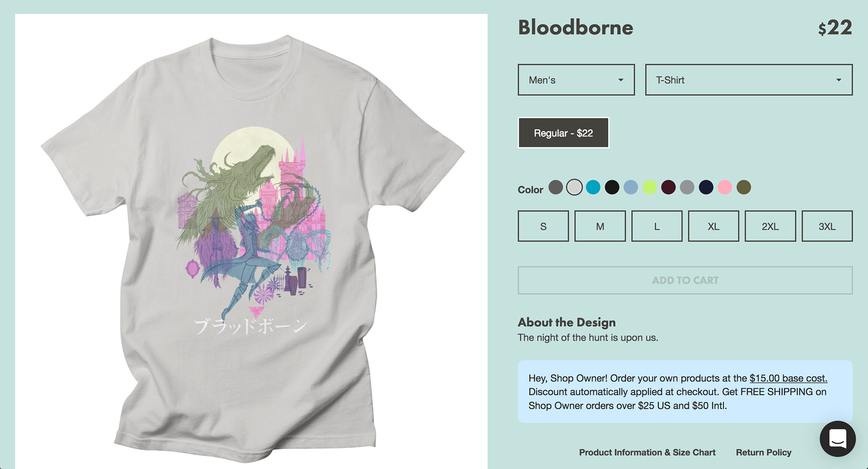
Task: Open the $15.00 base cost link
Action: click(x=788, y=378)
